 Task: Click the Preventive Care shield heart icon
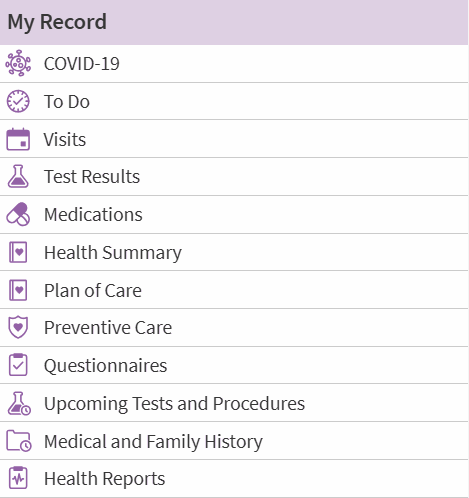18,327
